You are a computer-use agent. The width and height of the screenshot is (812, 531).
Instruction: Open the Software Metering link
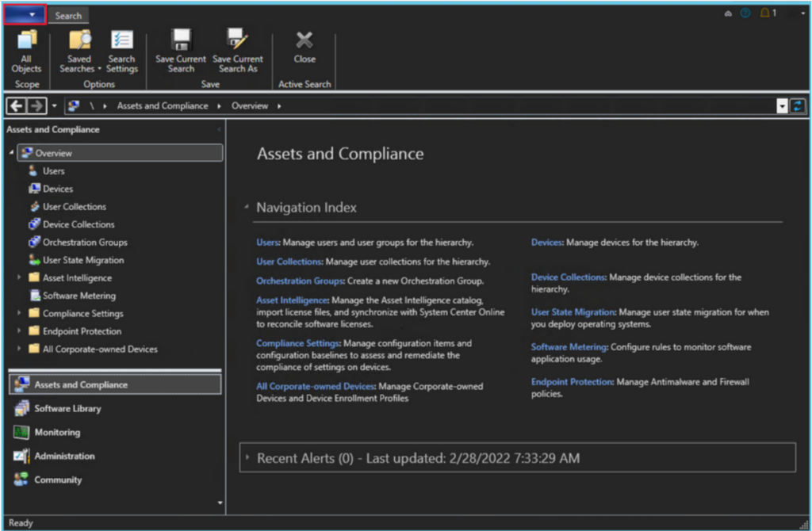(x=569, y=347)
